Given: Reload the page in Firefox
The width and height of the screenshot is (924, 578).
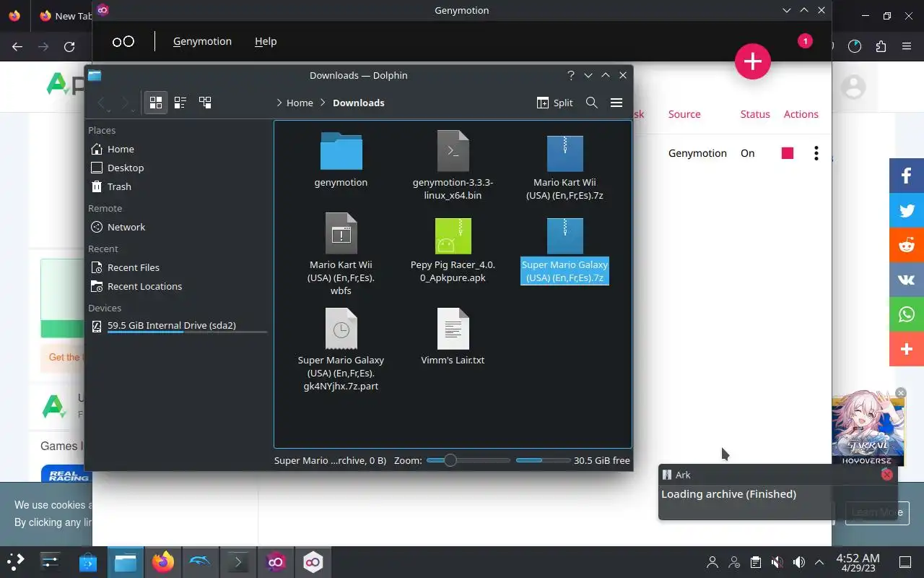Looking at the screenshot, I should coord(69,47).
